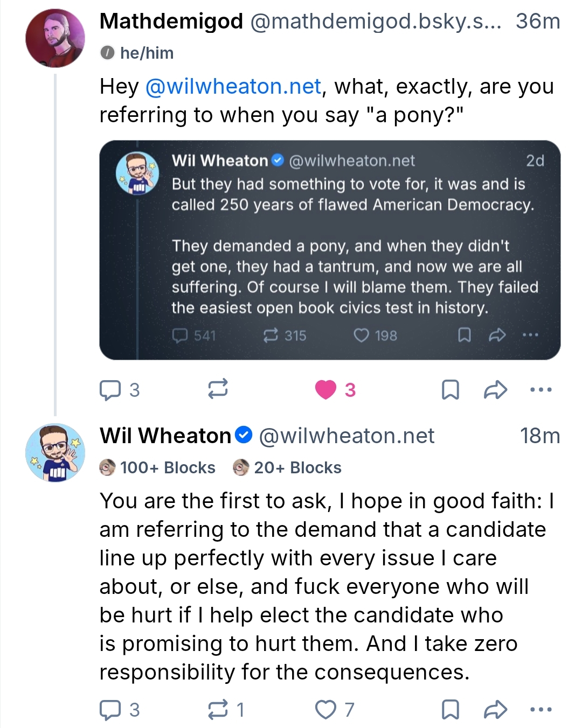Open Wil Wheaton's avatar in the reply

click(55, 452)
